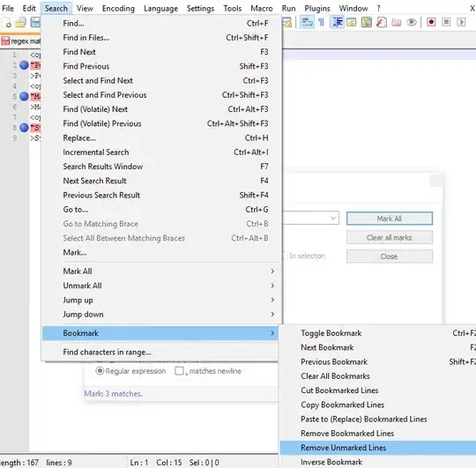476x468 pixels.
Task: Choose Remove Unmarked Lines from Bookmark submenu
Action: click(x=378, y=448)
